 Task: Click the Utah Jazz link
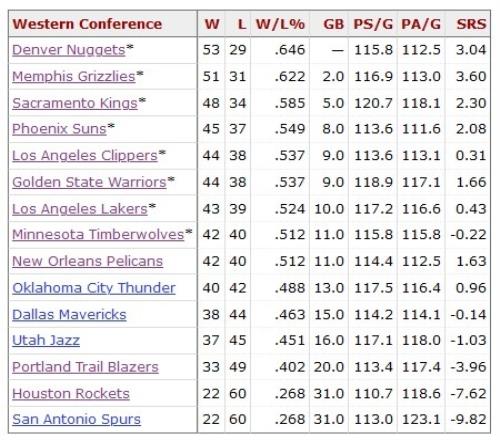pos(46,340)
